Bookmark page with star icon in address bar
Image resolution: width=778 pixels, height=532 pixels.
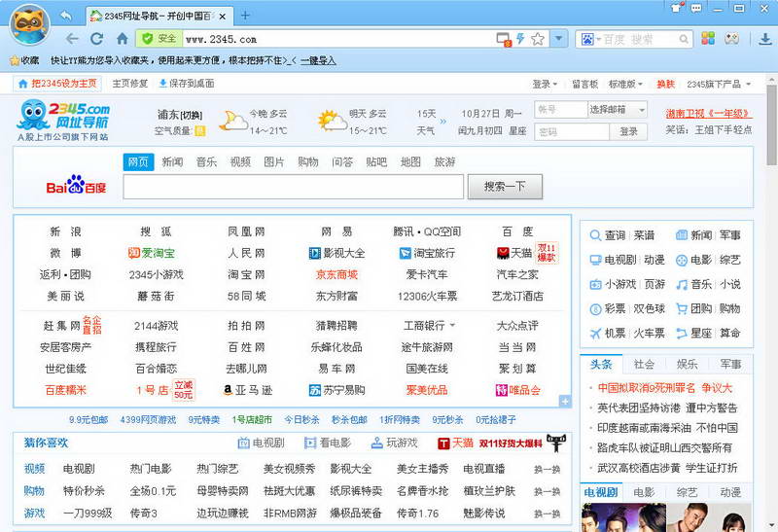coord(538,39)
